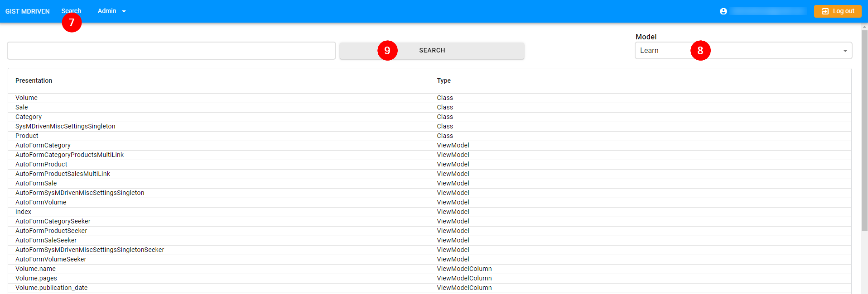Click the search text input field
This screenshot has height=294, width=868.
click(x=171, y=51)
